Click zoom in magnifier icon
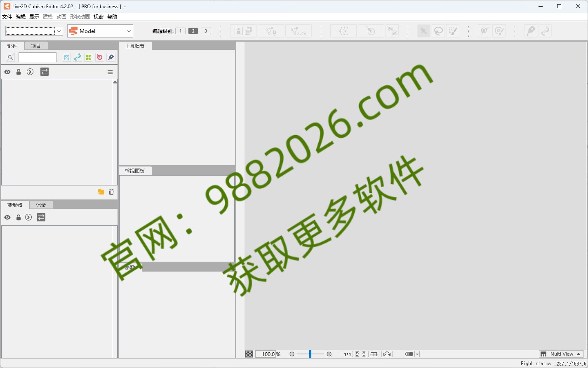This screenshot has height=368, width=588. click(329, 354)
